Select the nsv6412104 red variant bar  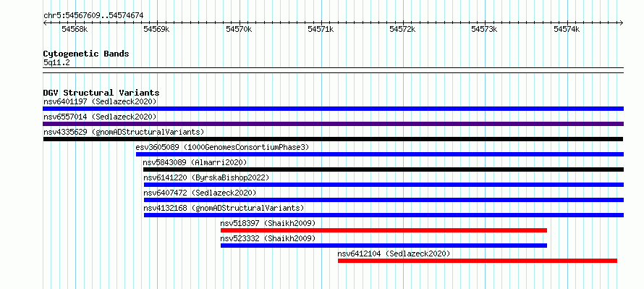point(478,261)
